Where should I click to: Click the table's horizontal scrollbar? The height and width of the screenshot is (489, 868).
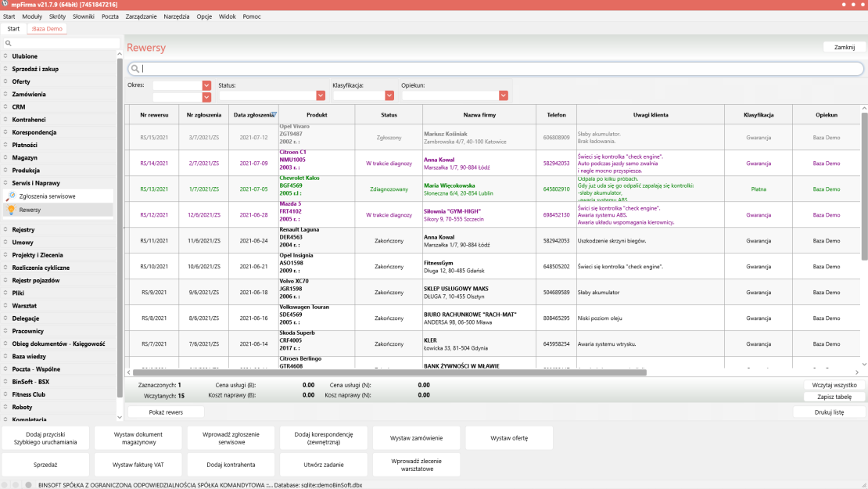point(389,372)
